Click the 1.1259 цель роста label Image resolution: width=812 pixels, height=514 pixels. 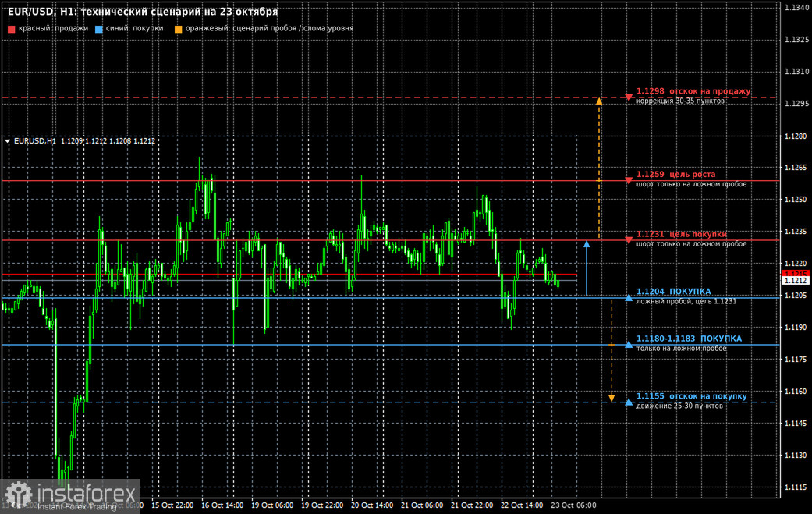tap(675, 175)
